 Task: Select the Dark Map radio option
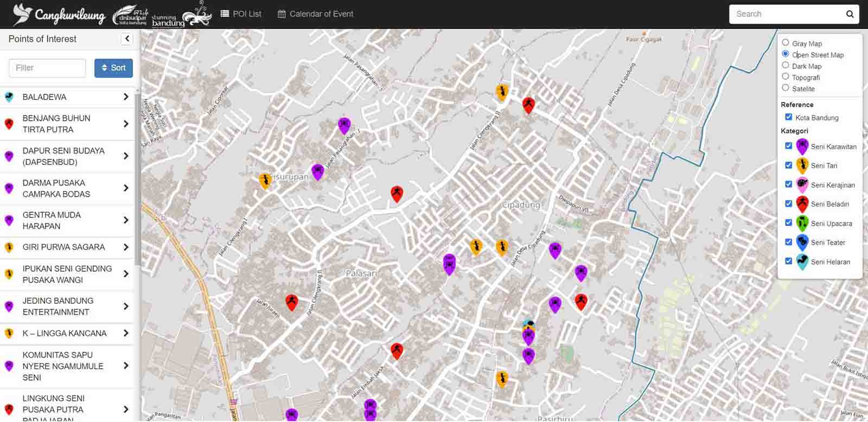tap(785, 66)
